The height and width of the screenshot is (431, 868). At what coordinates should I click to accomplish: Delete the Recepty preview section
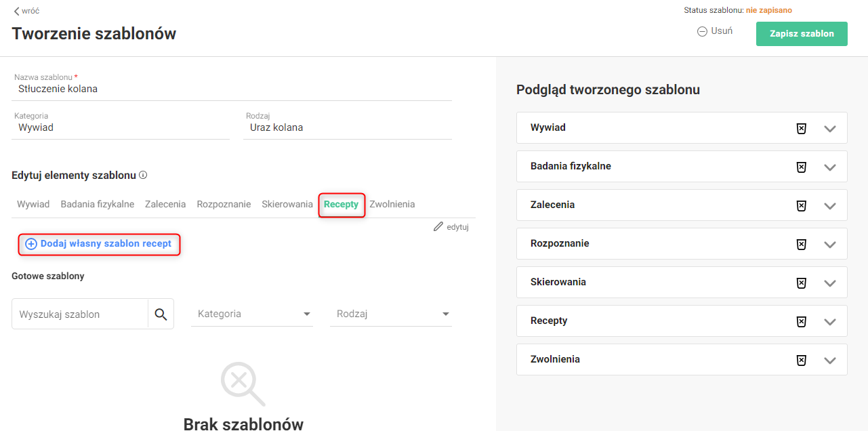(801, 321)
